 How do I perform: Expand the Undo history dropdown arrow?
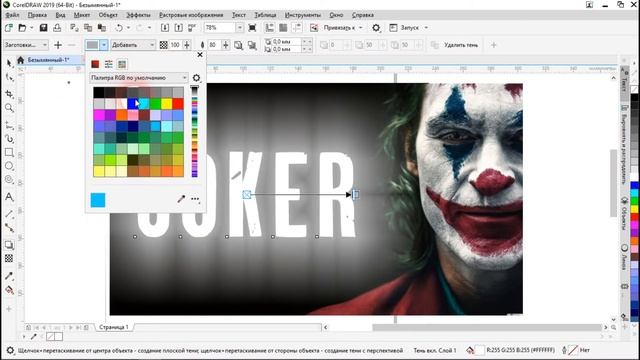128,28
